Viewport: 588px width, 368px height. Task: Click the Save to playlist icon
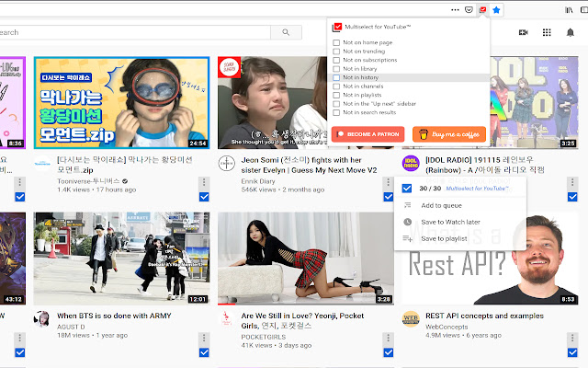coord(408,238)
